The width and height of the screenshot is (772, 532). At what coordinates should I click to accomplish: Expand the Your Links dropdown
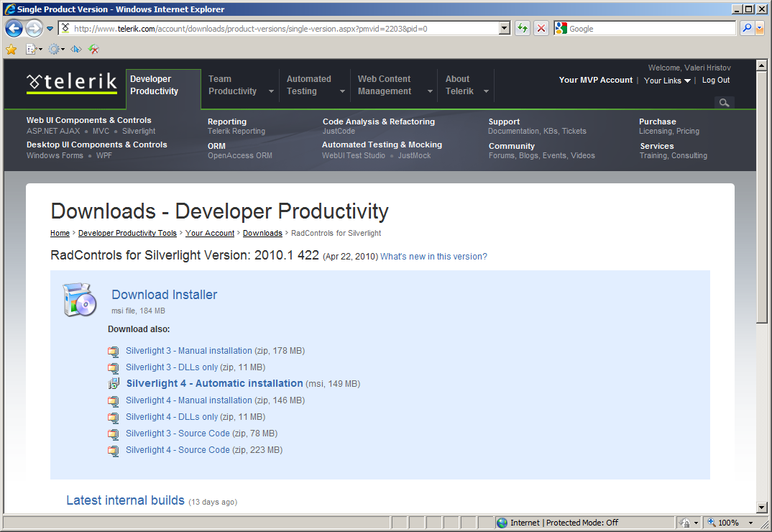(667, 81)
